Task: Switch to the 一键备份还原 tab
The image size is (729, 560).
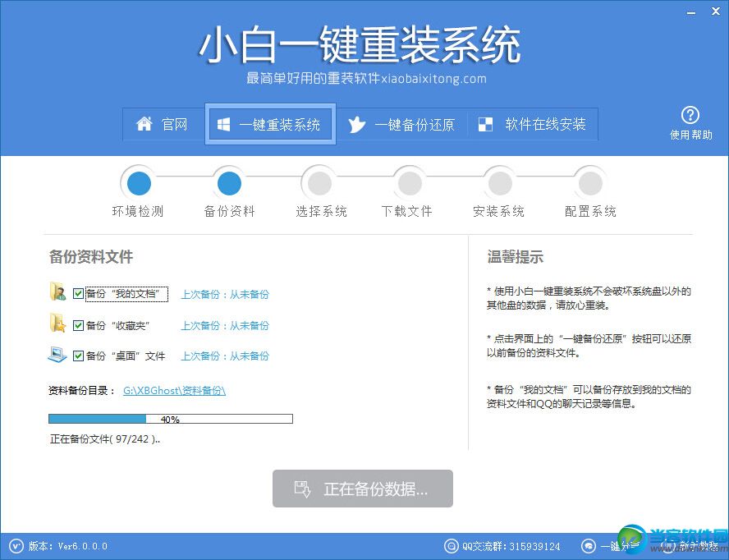Action: [x=401, y=125]
